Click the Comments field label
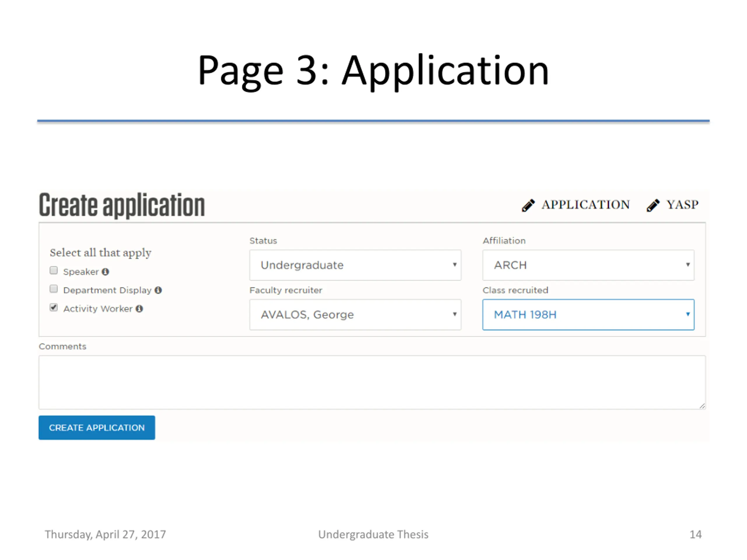Image resolution: width=747 pixels, height=560 pixels. pyautogui.click(x=62, y=346)
